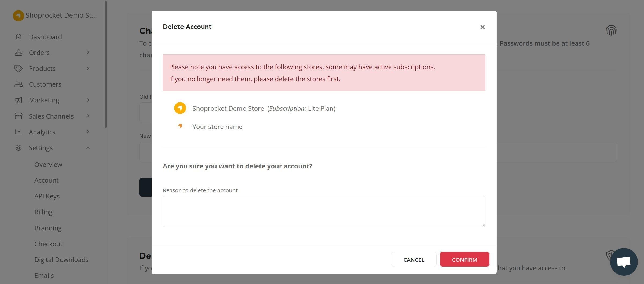This screenshot has height=284, width=644.
Task: Select the Customers icon
Action: 18,84
